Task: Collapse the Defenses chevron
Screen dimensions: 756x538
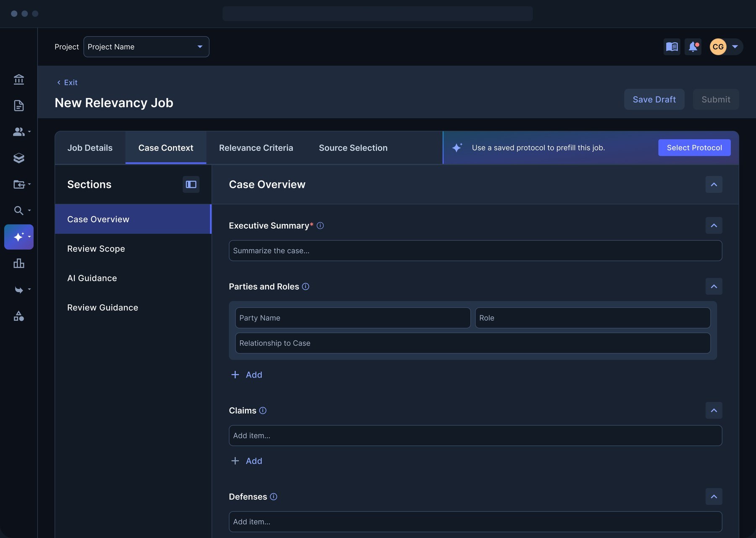Action: [714, 497]
